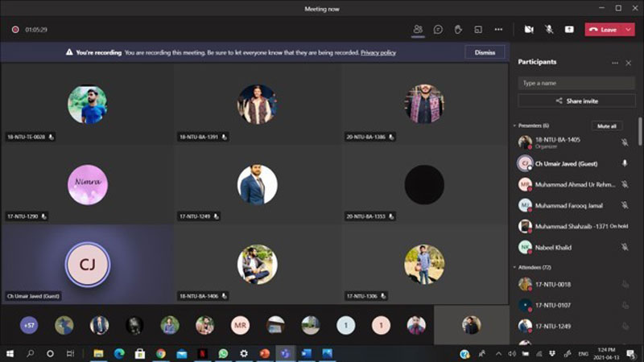Open the dropdown arrow beside Leave
Image resolution: width=644 pixels, height=362 pixels.
pos(629,29)
